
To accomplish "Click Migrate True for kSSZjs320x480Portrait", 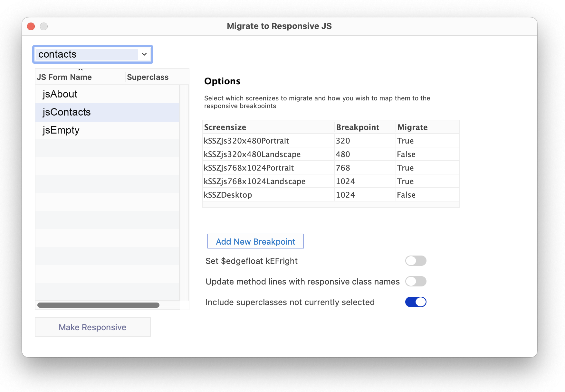I will [x=427, y=141].
